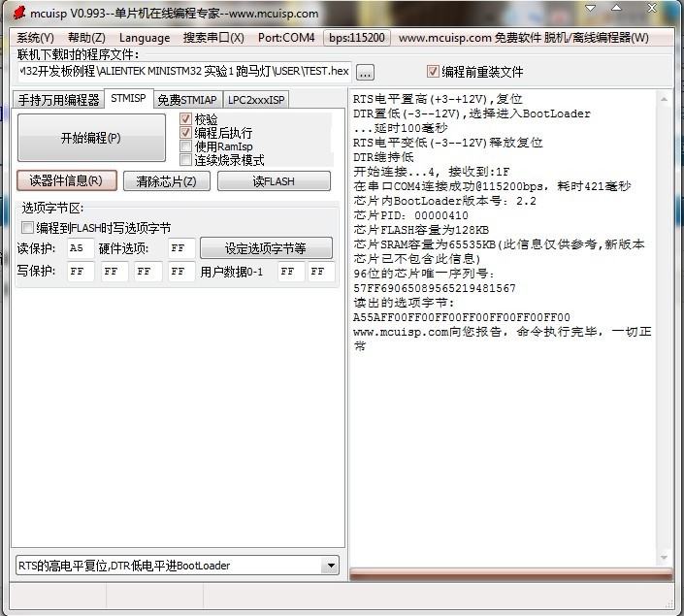Screen dimensions: 684x616
Task: Select the STMISP tab
Action: (128, 99)
